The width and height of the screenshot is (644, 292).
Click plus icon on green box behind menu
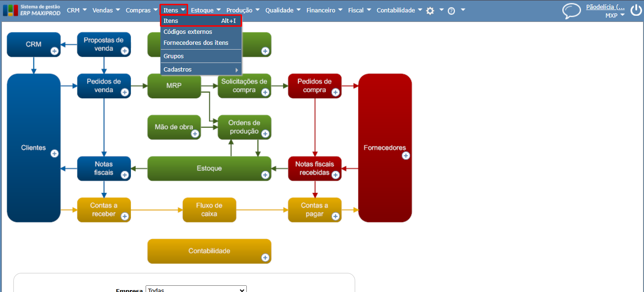(265, 51)
